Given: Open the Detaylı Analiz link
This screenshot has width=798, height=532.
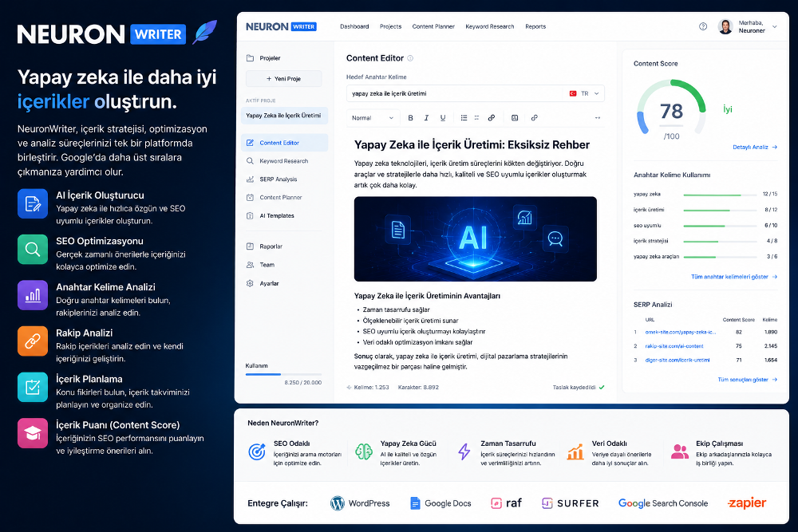Looking at the screenshot, I should coord(755,147).
